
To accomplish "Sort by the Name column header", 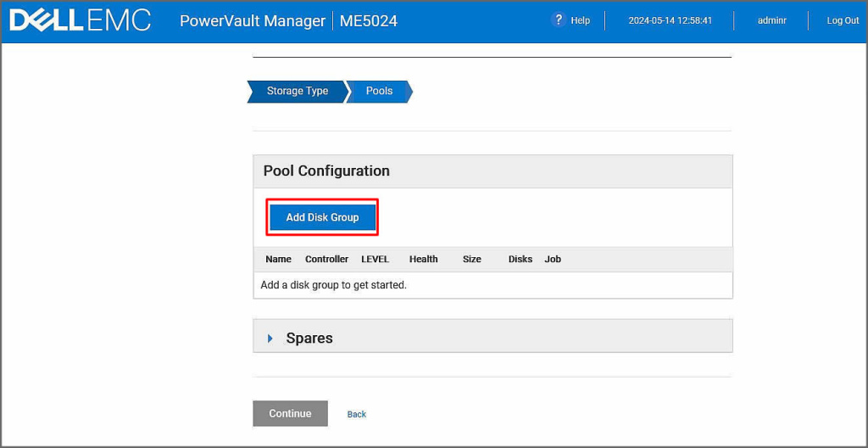I will coord(278,259).
